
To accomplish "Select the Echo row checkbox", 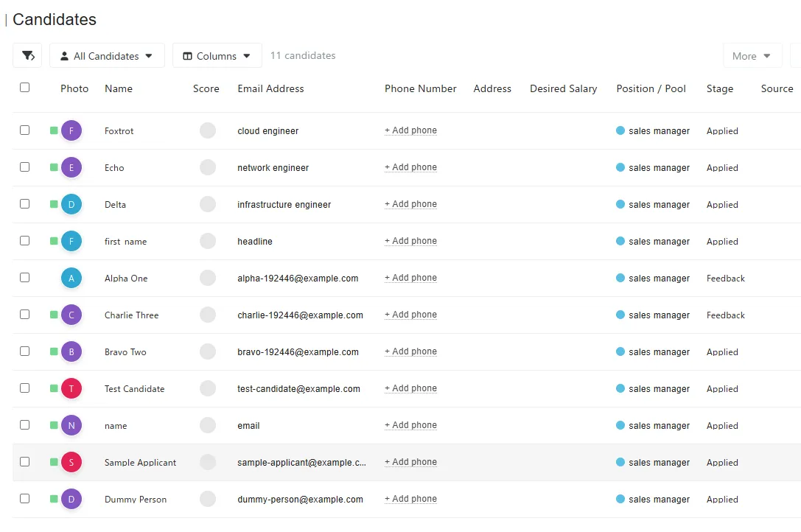I will [x=24, y=167].
